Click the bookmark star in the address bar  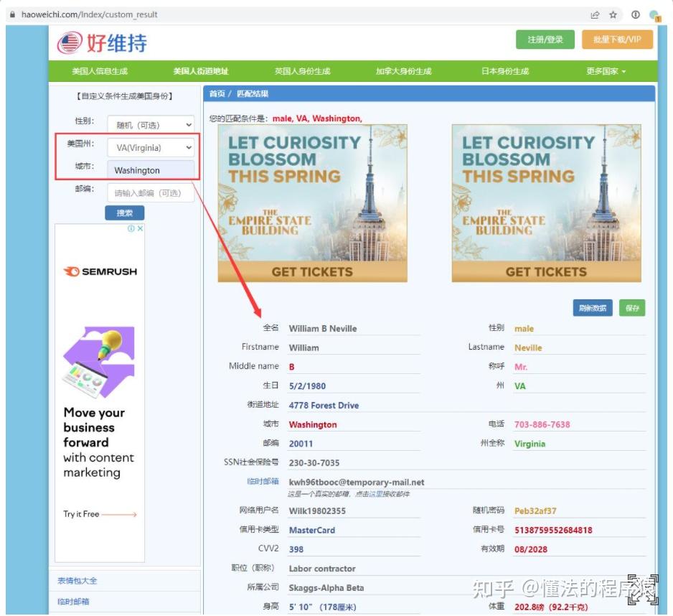tap(613, 14)
